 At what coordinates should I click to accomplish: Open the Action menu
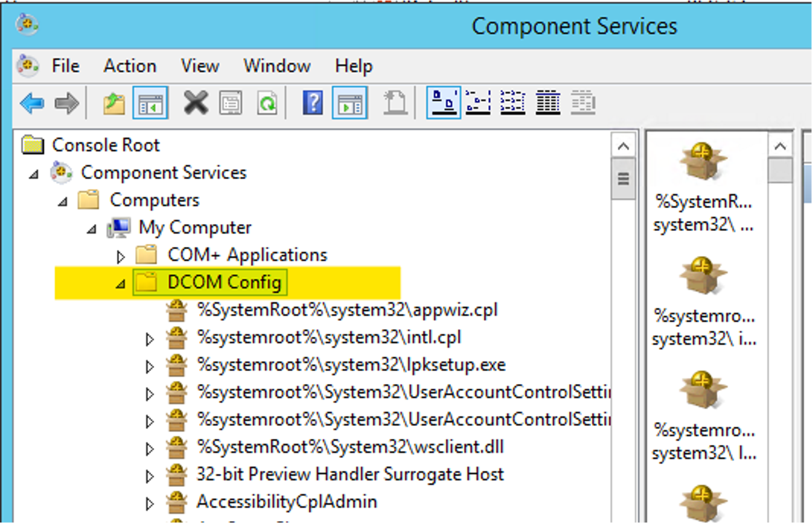click(x=130, y=66)
